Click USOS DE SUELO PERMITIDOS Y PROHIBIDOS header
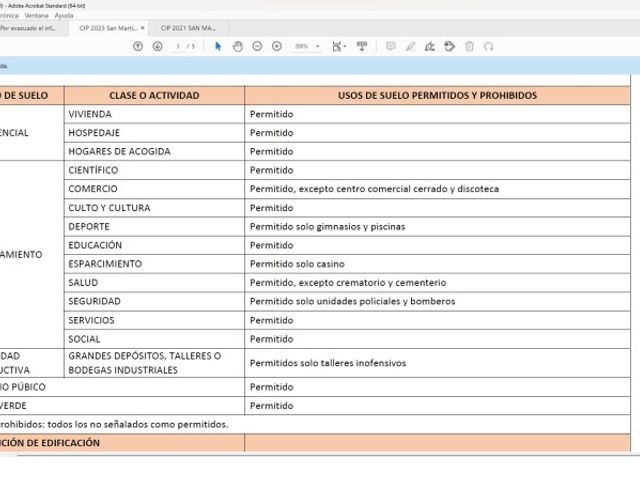The width and height of the screenshot is (640, 480). point(438,96)
